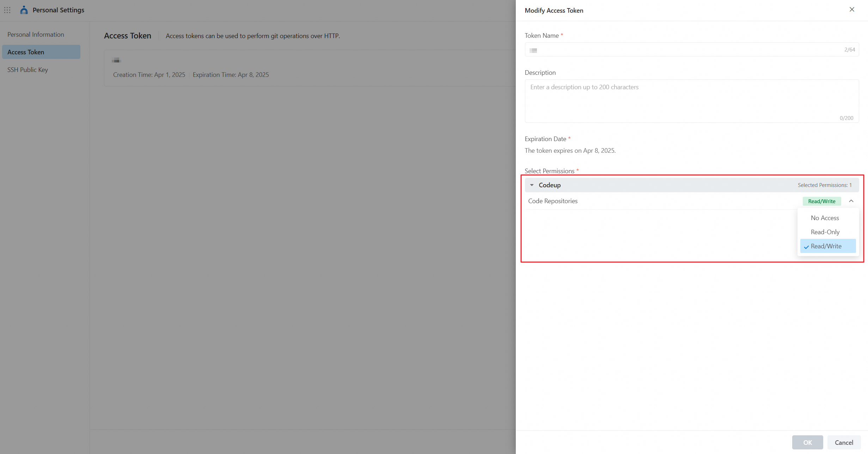Screen dimensions: 868x454
Task: Click the Personal Settings logo icon
Action: pyautogui.click(x=24, y=10)
